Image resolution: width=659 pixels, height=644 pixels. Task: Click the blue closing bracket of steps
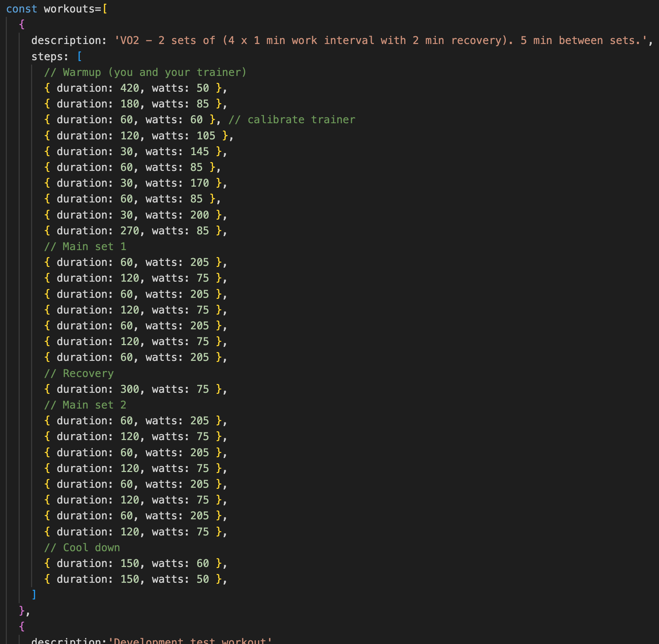pos(34,594)
